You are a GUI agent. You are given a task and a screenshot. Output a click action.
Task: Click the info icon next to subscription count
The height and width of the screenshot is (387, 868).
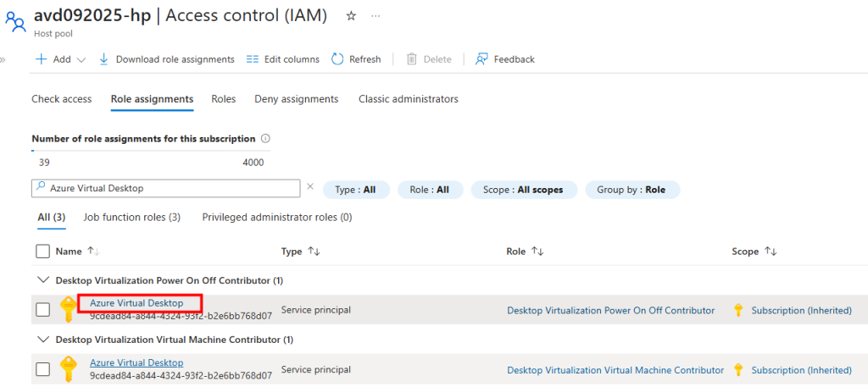(x=266, y=138)
